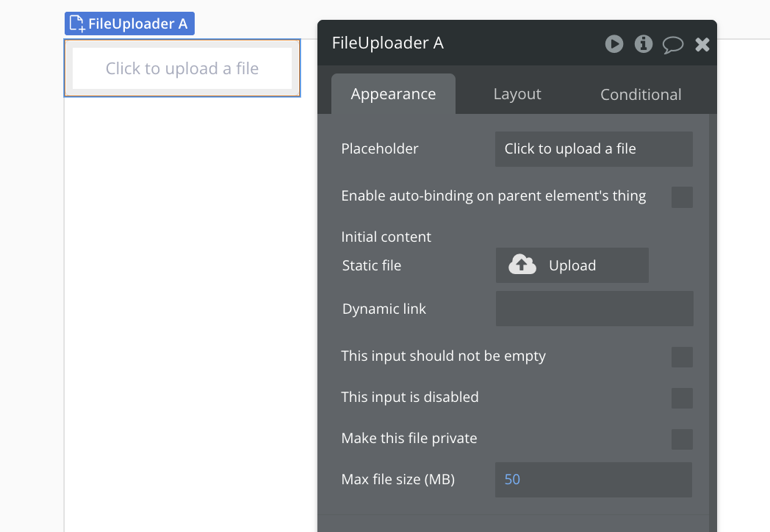Click the 'FileUploader A' title in panel header
This screenshot has width=770, height=532.
388,43
